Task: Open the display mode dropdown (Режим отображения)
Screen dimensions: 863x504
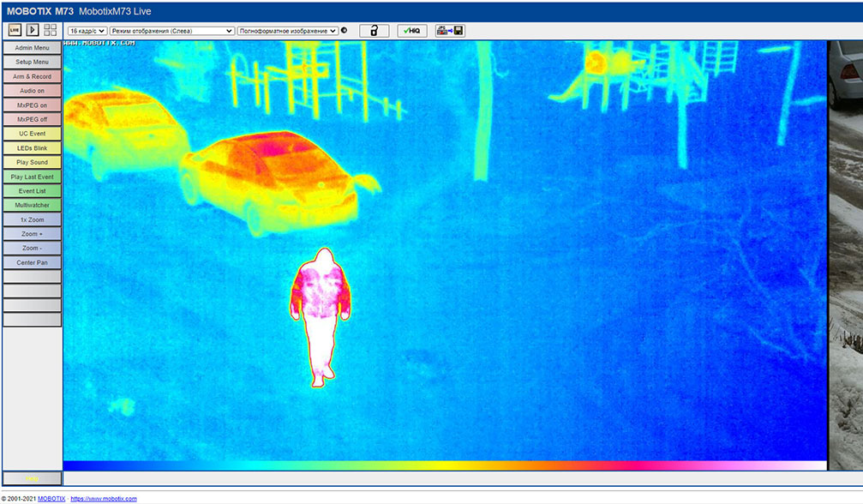Action: point(171,31)
